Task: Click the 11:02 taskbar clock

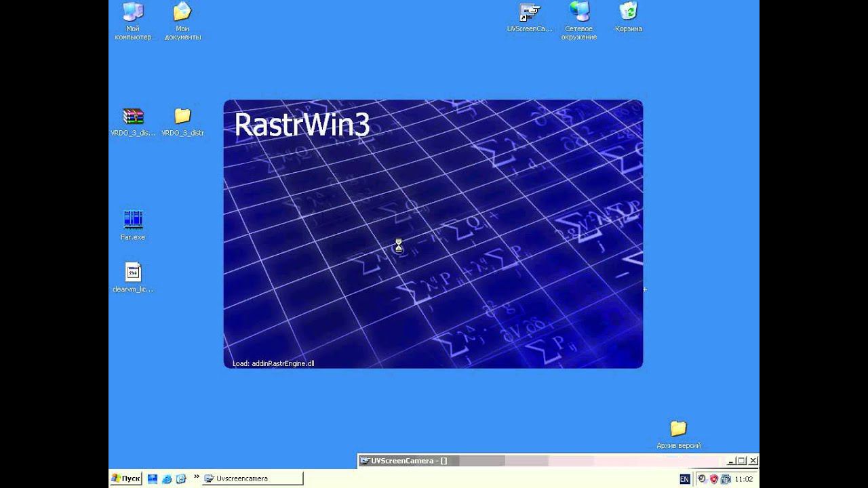Action: (x=744, y=479)
